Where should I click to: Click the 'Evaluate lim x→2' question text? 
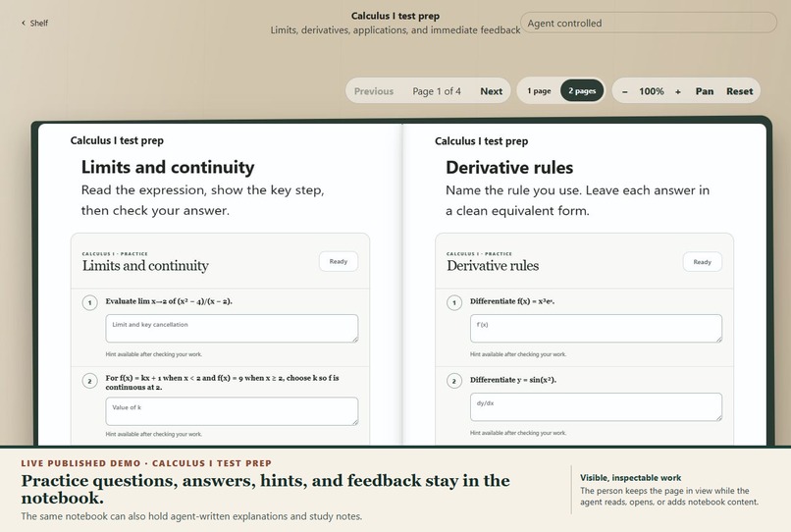[169, 301]
